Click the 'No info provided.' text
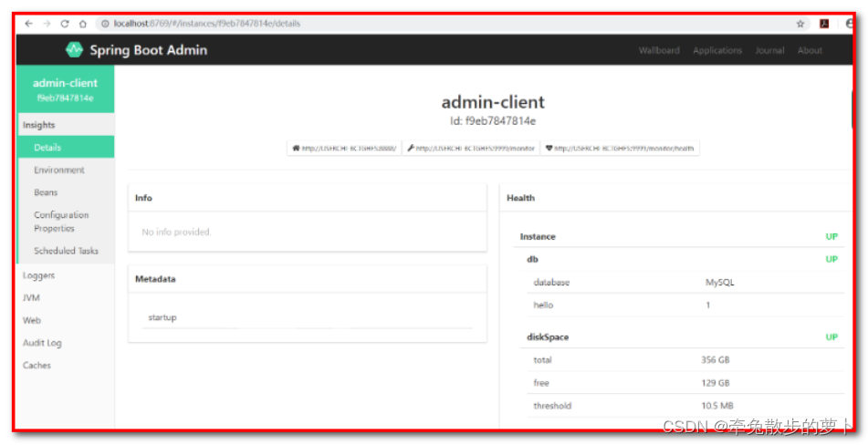Image resolution: width=868 pixels, height=445 pixels. [x=176, y=233]
